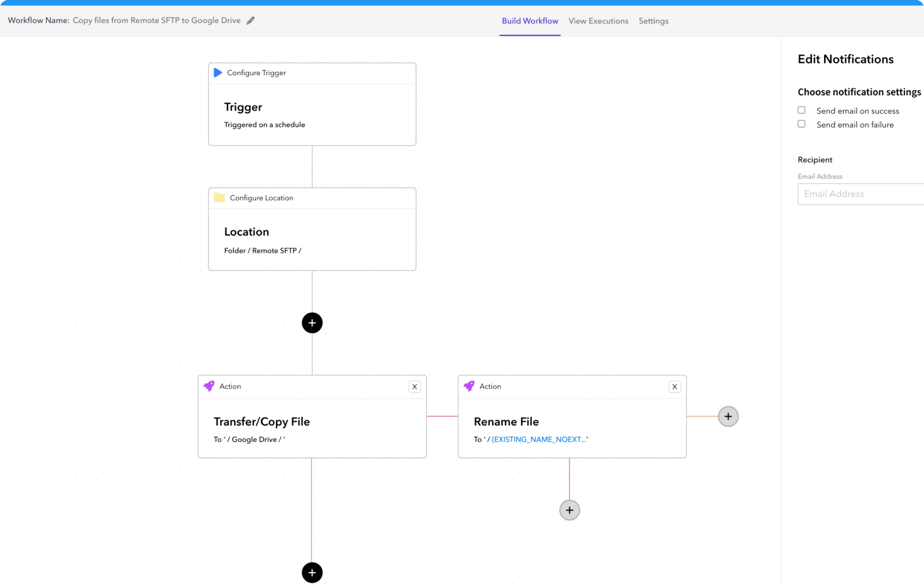
Task: Open the Settings tab
Action: click(x=653, y=21)
